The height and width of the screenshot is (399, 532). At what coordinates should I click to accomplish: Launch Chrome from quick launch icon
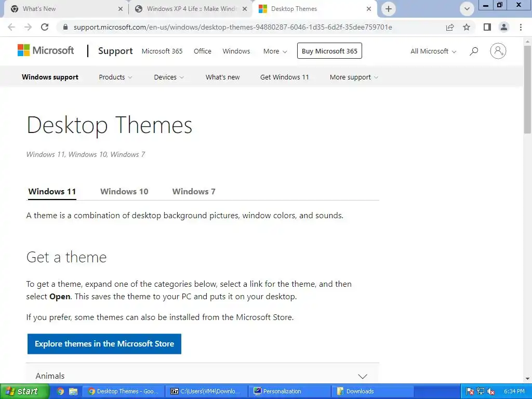(x=60, y=391)
